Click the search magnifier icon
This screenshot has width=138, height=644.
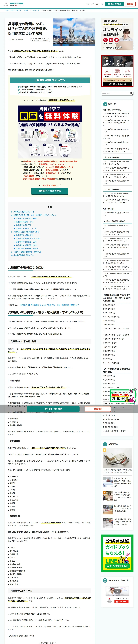[x=131, y=93]
